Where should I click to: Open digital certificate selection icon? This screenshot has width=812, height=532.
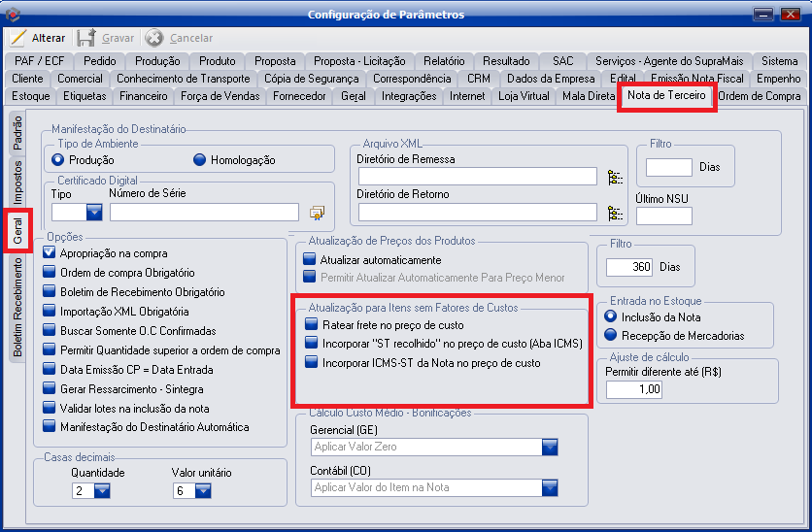(x=317, y=213)
